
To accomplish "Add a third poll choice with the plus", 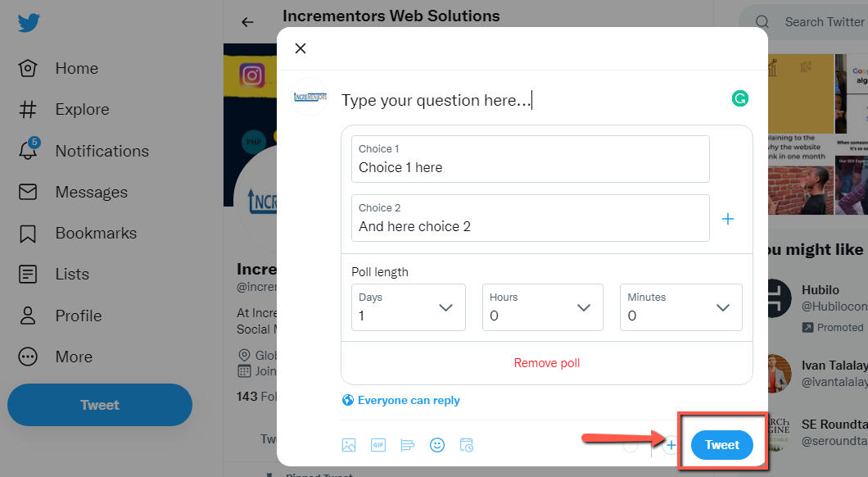I will click(x=727, y=218).
